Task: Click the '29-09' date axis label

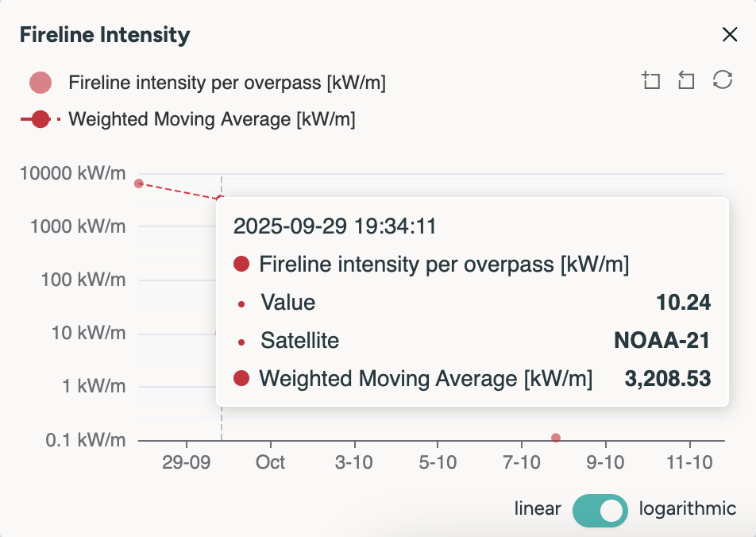Action: pos(186,462)
